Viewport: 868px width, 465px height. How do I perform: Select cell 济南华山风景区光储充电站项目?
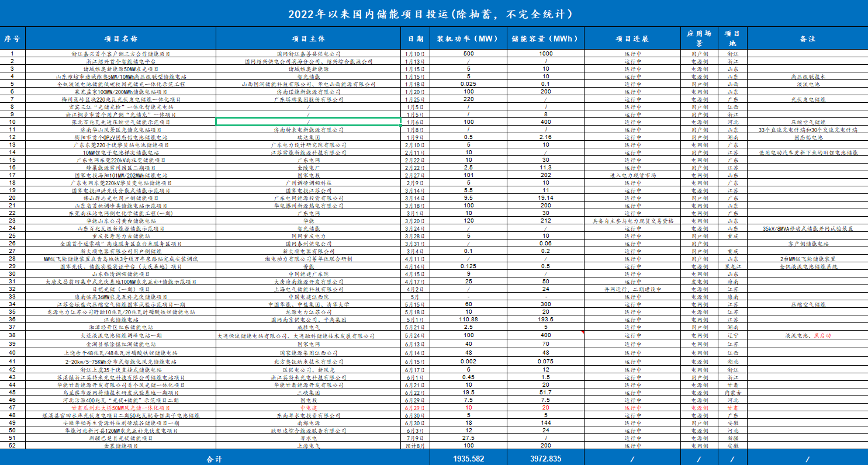click(x=120, y=130)
